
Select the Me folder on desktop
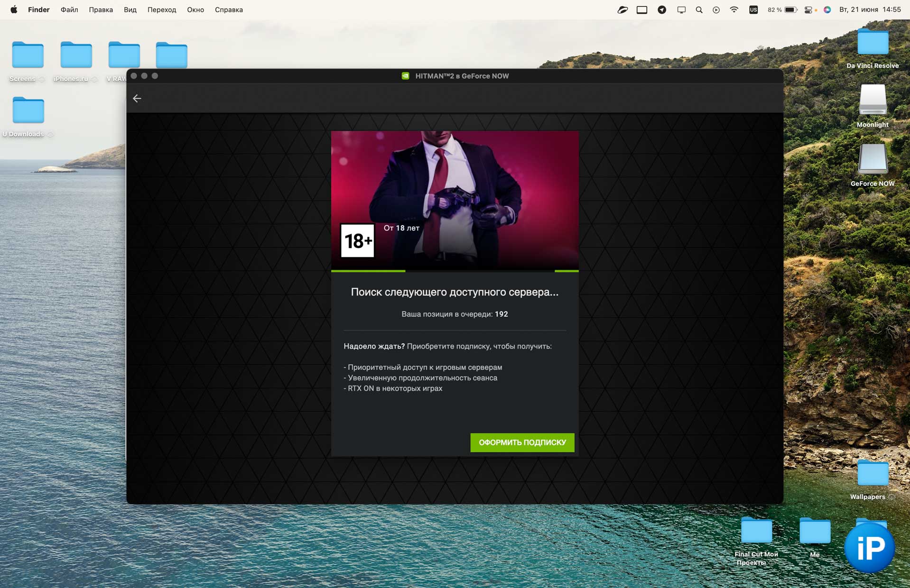815,530
